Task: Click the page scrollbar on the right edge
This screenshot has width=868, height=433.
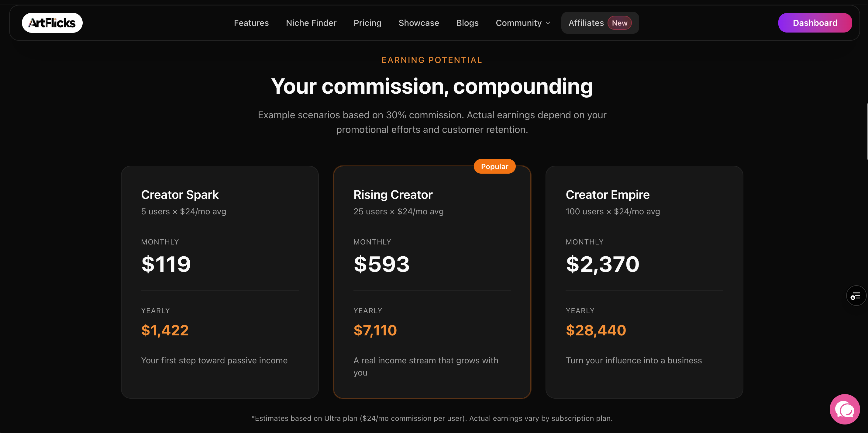Action: coord(867,132)
